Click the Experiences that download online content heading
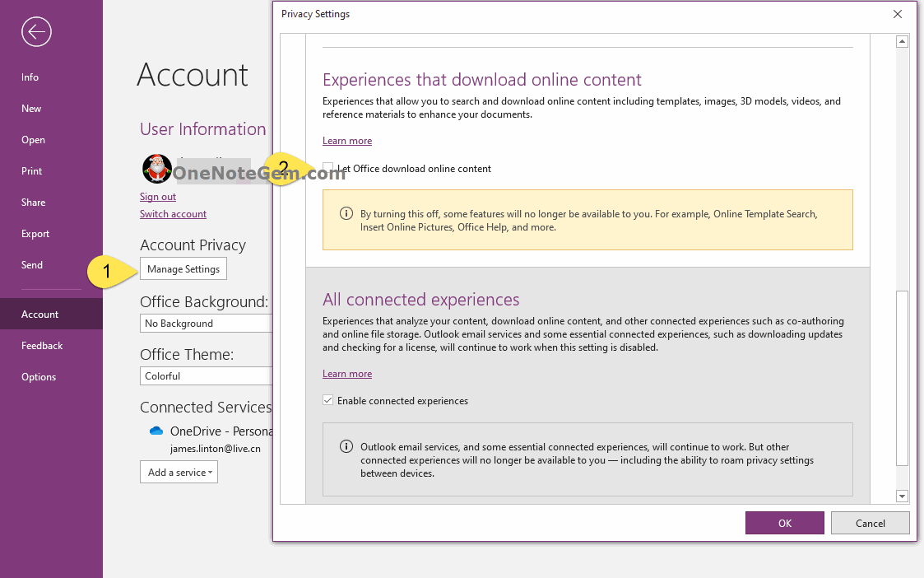924x578 pixels. point(482,80)
